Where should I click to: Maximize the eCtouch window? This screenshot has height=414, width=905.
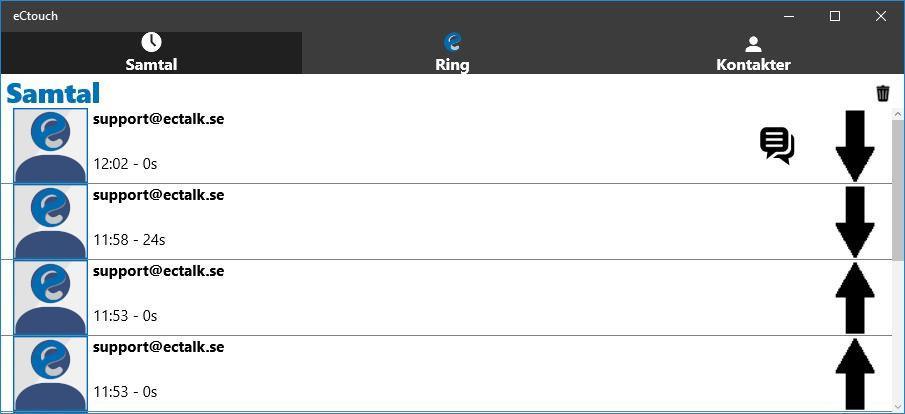(835, 16)
